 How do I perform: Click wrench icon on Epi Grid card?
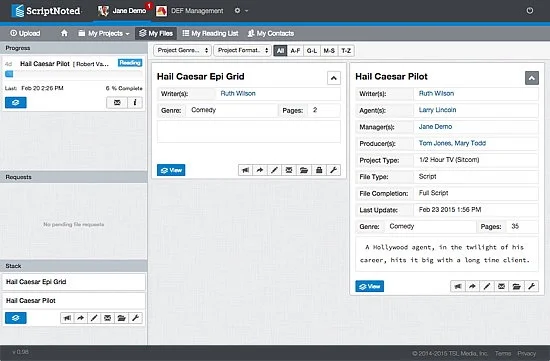click(333, 170)
